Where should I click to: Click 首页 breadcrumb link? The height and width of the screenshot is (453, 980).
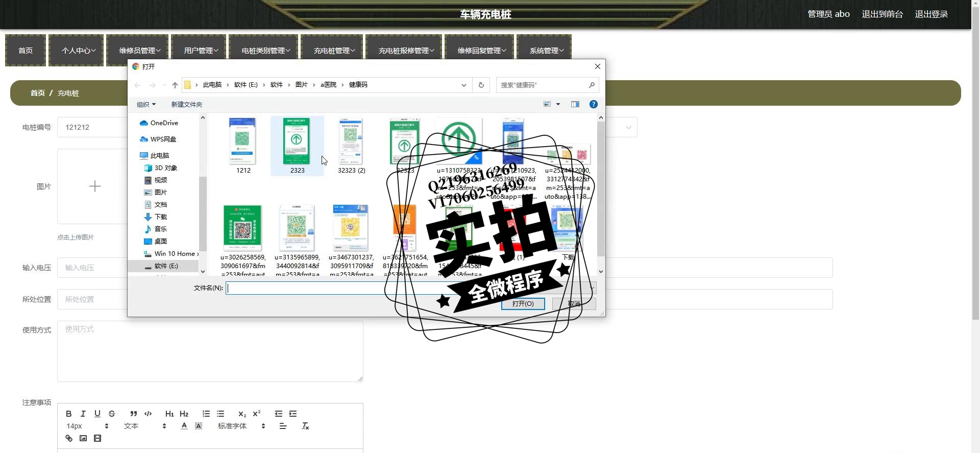(37, 93)
